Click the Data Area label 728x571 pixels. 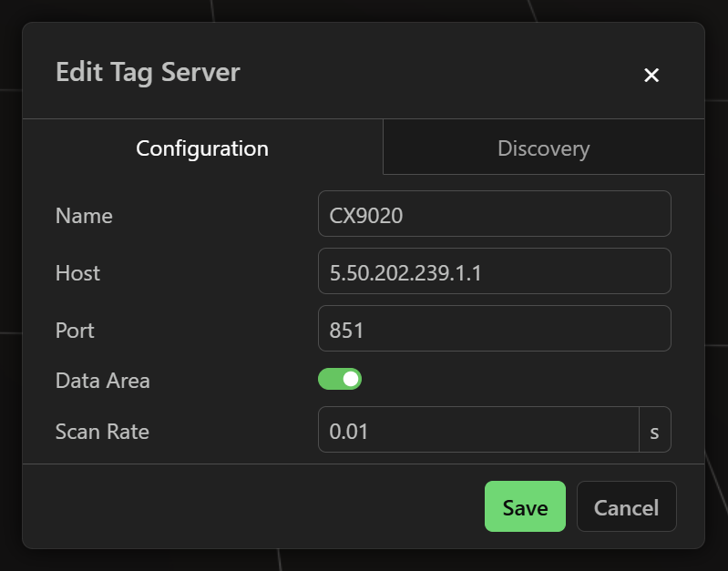(102, 381)
